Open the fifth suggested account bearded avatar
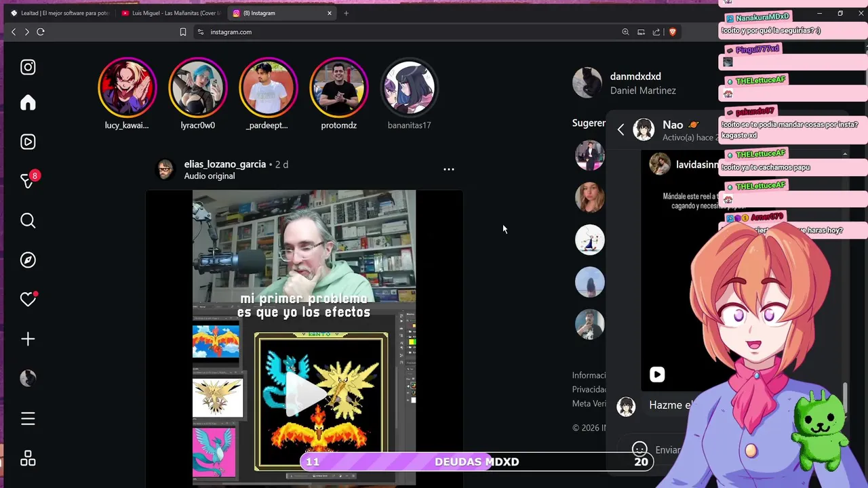 tap(589, 323)
